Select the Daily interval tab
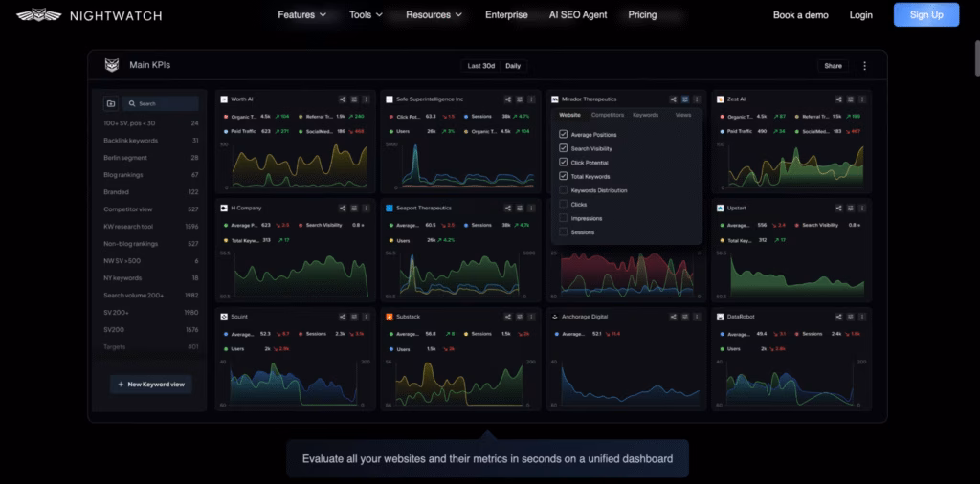The height and width of the screenshot is (484, 980). pos(513,66)
